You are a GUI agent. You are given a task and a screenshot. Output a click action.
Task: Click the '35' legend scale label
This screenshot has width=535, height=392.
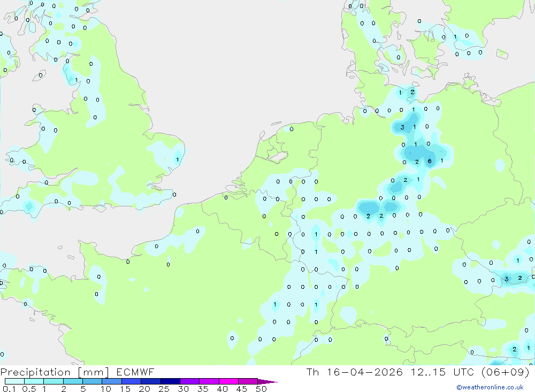coord(203,389)
